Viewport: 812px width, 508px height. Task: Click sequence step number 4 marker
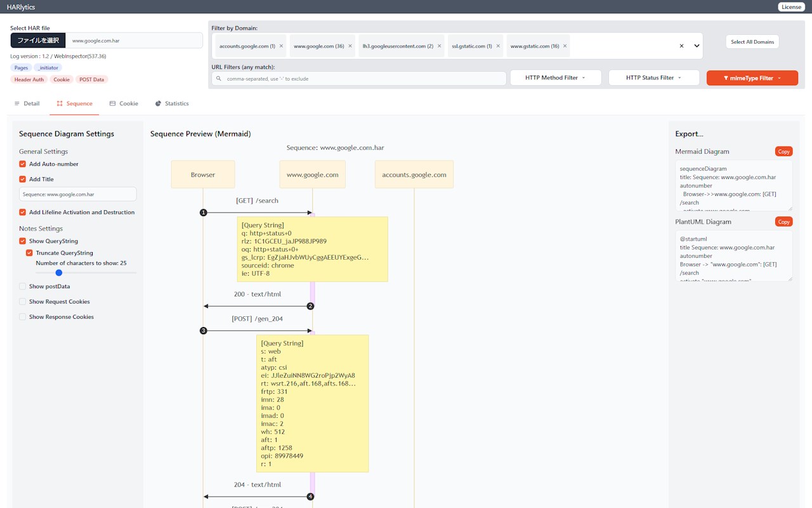310,497
